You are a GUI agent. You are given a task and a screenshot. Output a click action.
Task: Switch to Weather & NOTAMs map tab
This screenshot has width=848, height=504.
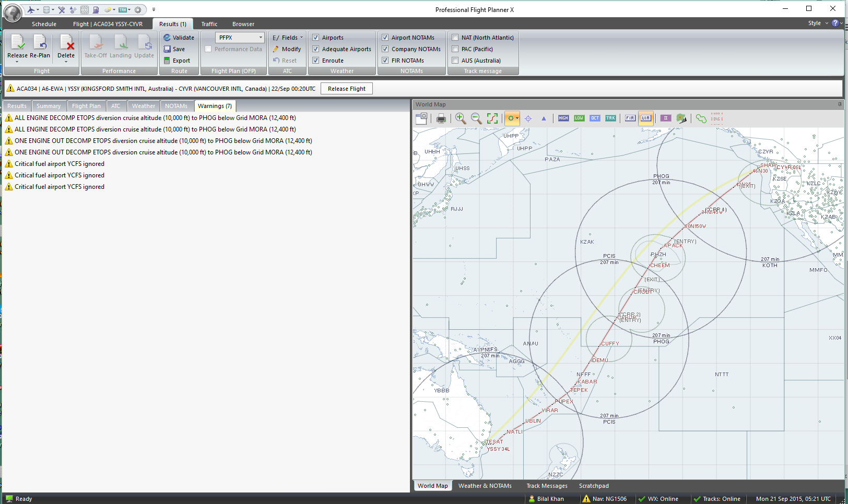coord(485,486)
